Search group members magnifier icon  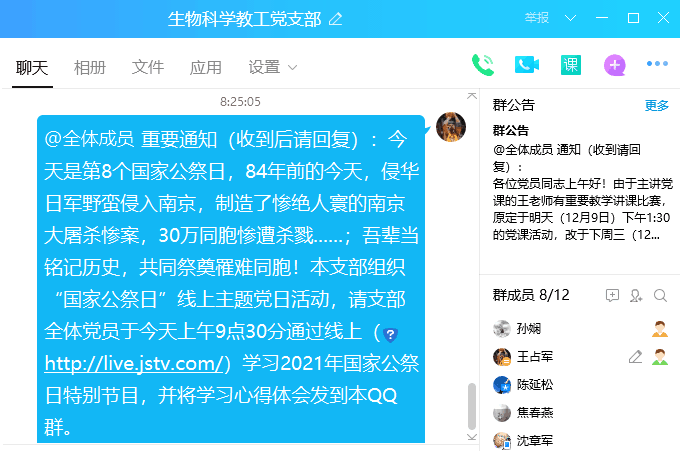point(660,296)
